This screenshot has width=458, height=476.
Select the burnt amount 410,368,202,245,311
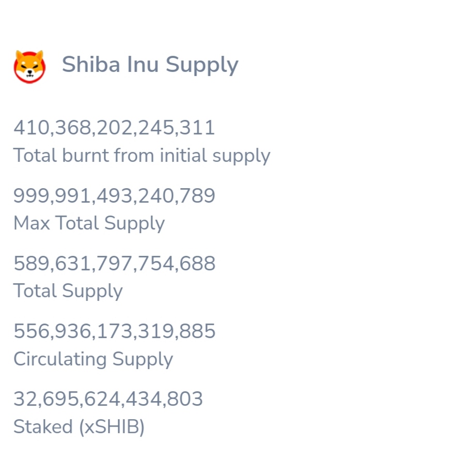[114, 128]
